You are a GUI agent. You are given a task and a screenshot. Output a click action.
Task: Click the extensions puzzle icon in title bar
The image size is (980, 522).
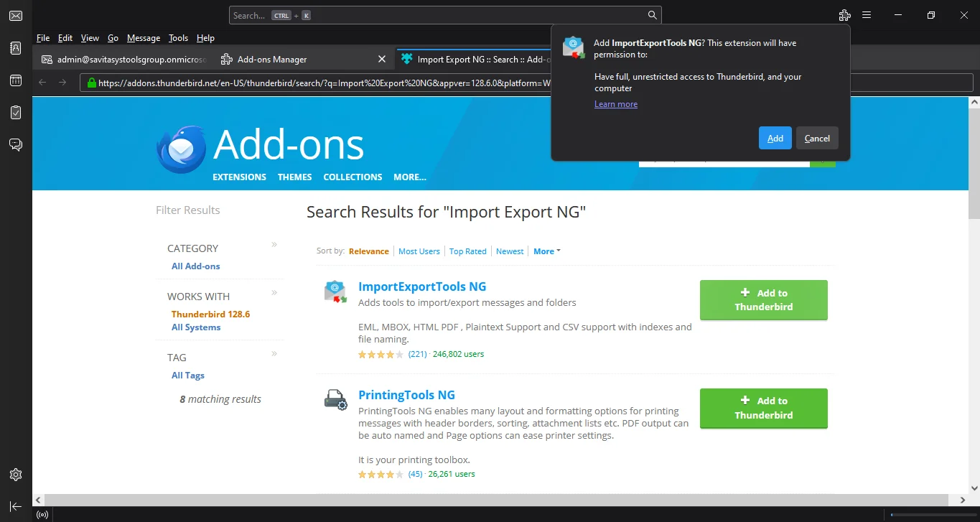844,15
